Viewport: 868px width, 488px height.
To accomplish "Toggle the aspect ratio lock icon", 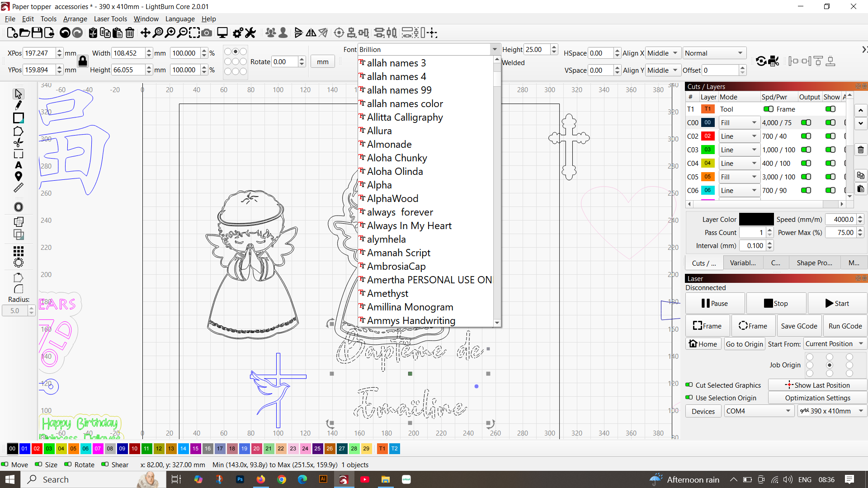I will 82,61.
